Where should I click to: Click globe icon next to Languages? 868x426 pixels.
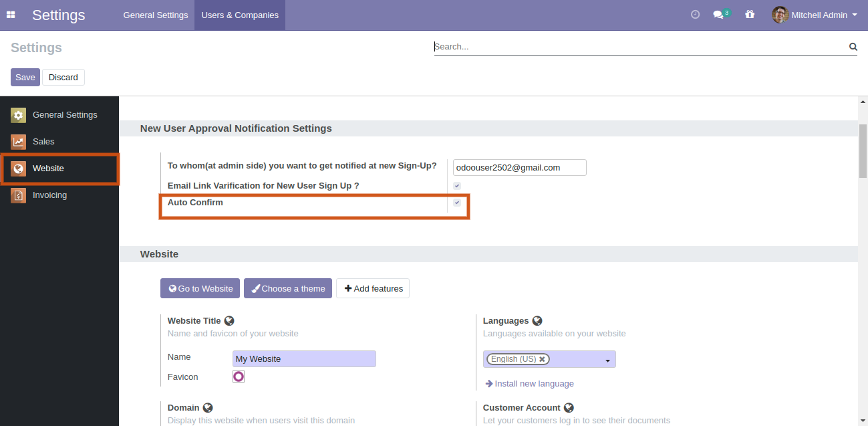point(537,321)
